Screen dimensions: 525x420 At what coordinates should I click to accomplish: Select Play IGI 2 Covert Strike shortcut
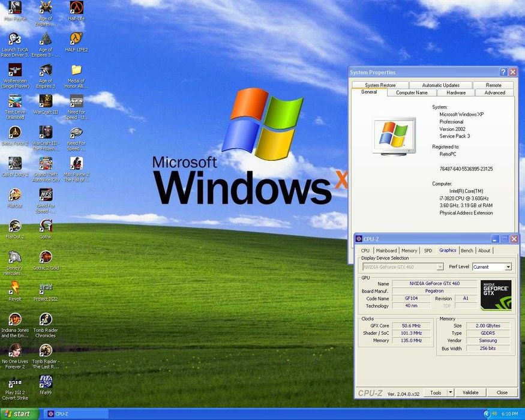[15, 388]
